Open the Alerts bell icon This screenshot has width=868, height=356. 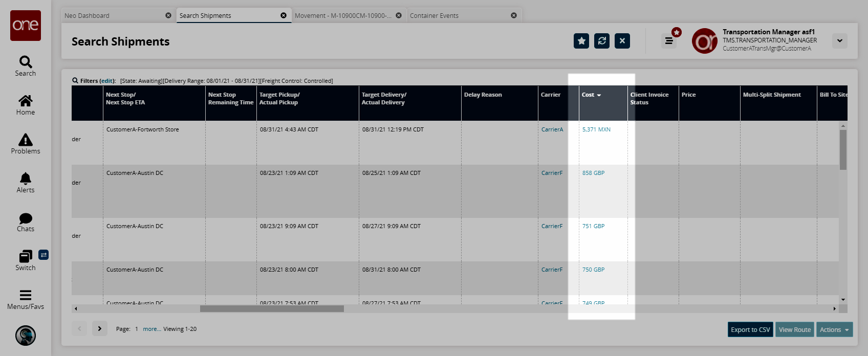[x=26, y=179]
